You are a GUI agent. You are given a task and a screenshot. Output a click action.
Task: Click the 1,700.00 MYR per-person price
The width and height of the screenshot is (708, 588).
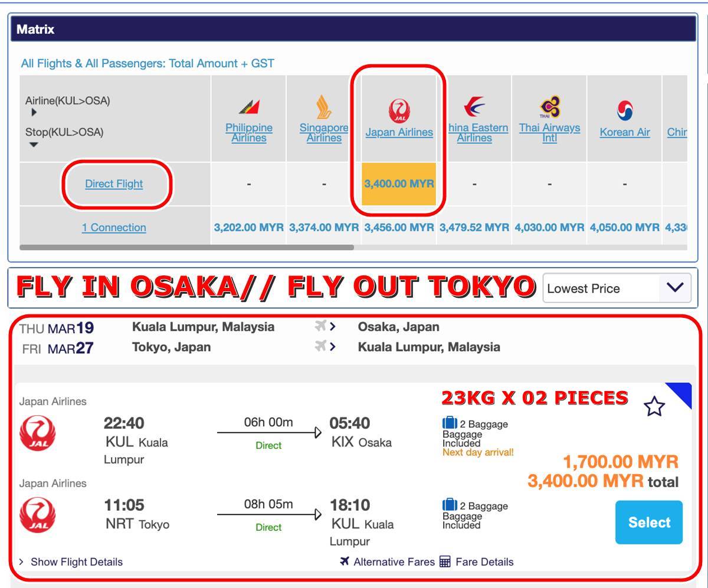tap(621, 461)
